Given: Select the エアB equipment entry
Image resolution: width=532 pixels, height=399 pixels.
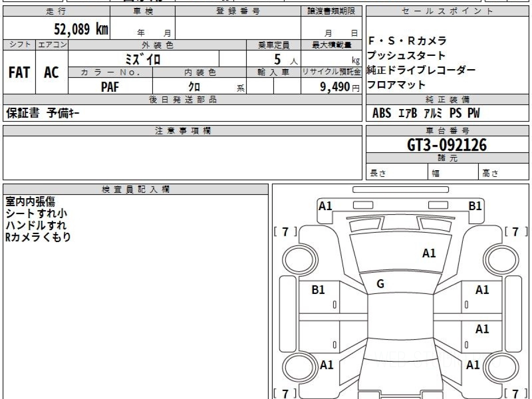Looking at the screenshot, I should coord(408,113).
